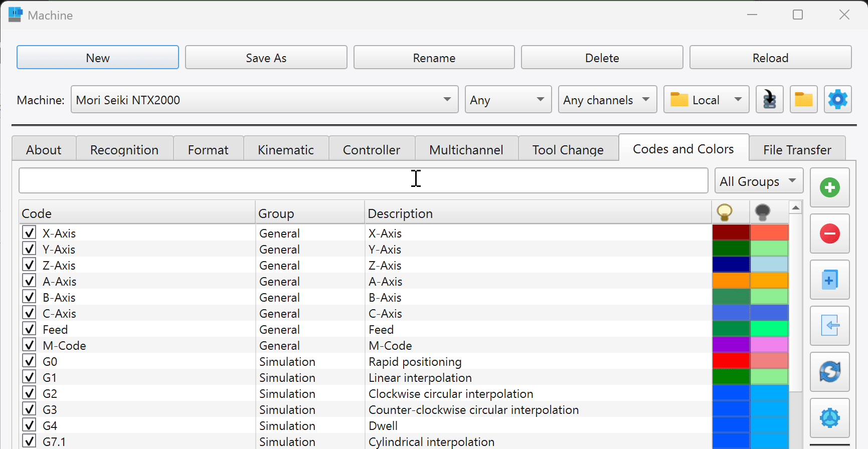The image size is (868, 449).
Task: Toggle the M-Code row checkbox
Action: pos(30,345)
